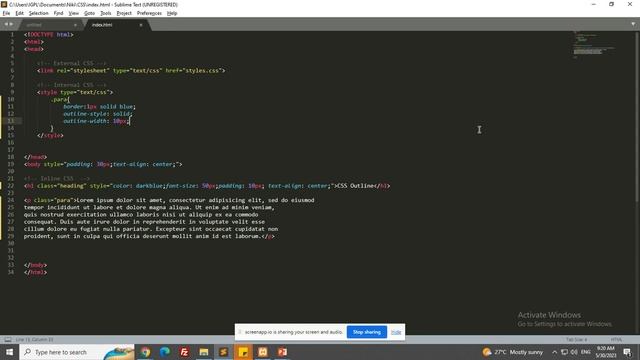Click the .para selector on line 10
640x360 pixels.
pyautogui.click(x=60, y=99)
